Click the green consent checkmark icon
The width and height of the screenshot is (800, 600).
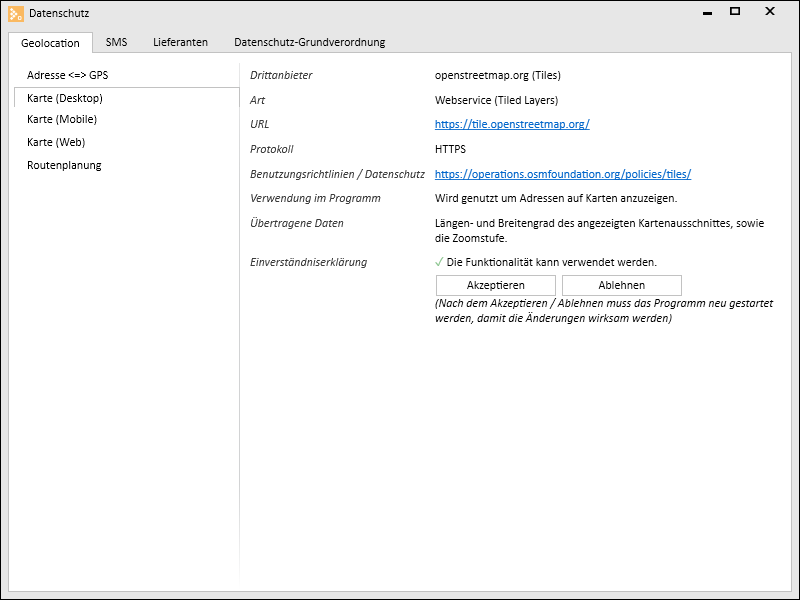[x=439, y=262]
